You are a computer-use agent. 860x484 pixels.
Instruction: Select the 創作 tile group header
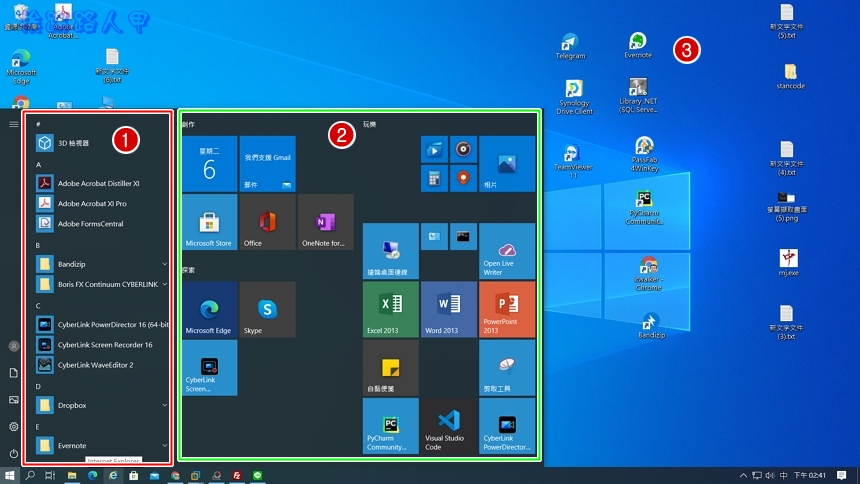point(188,125)
